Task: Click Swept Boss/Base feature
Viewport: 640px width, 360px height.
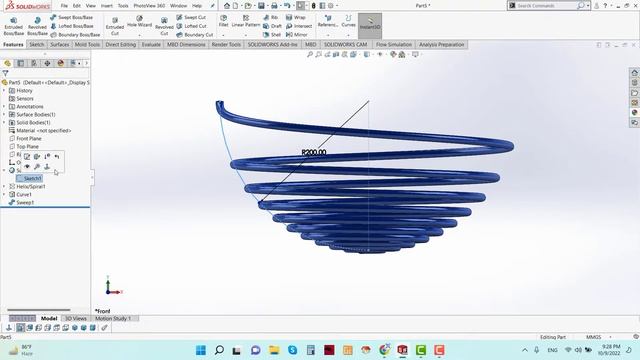Action: pos(71,18)
